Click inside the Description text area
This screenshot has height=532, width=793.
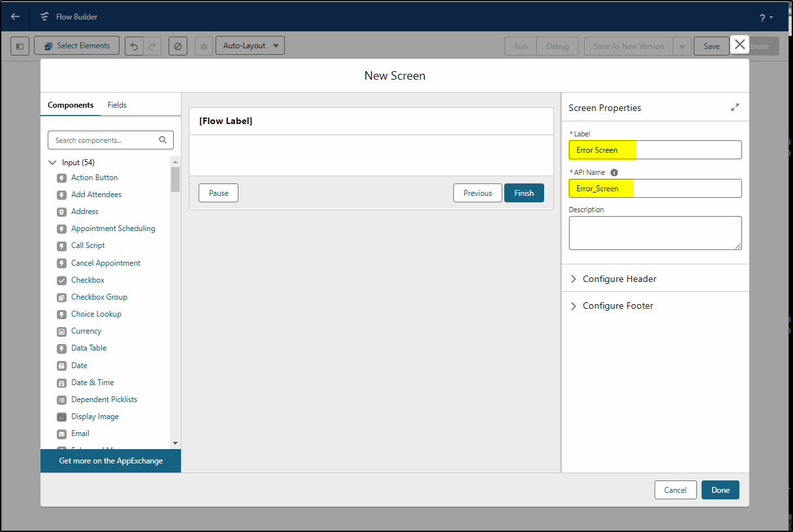(655, 232)
